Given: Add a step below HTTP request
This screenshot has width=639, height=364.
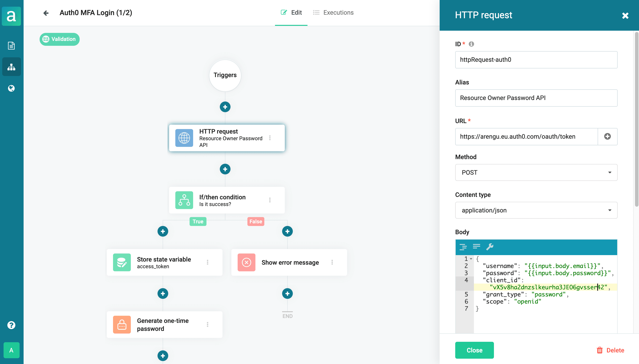Looking at the screenshot, I should tap(225, 169).
